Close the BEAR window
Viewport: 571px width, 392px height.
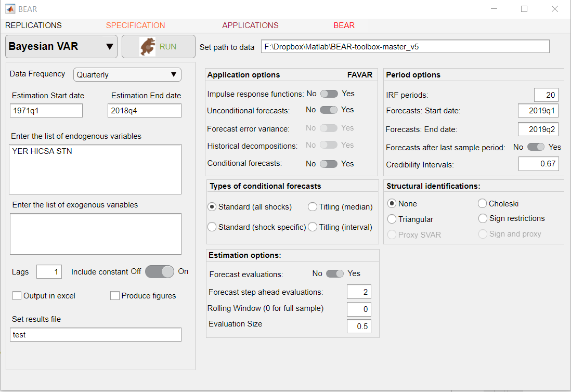click(x=554, y=9)
